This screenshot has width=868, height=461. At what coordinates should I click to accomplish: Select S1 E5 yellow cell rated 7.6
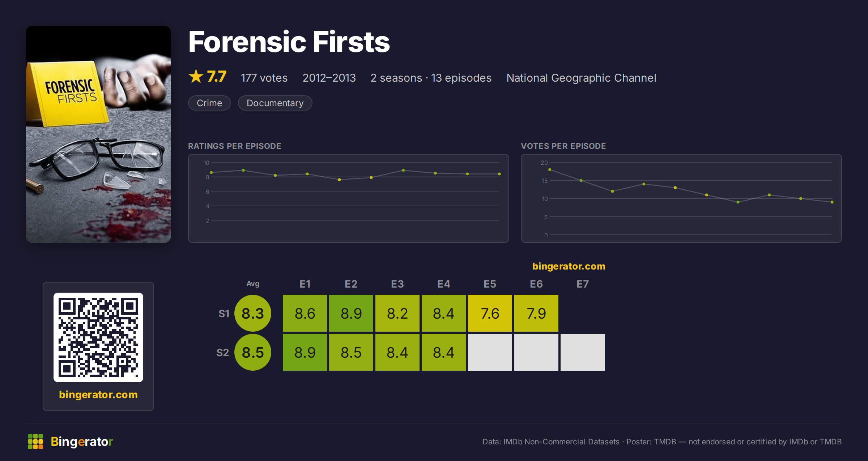tap(490, 313)
